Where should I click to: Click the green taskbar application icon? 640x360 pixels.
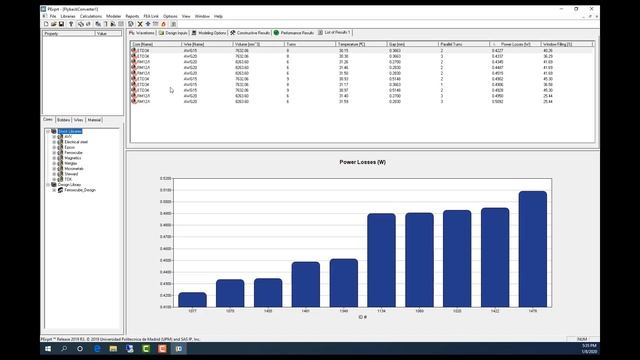pos(146,349)
